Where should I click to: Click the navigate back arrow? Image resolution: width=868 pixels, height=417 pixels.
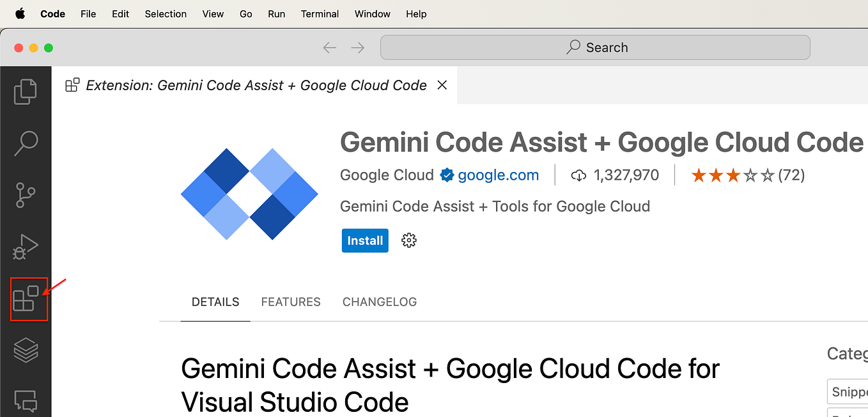[x=330, y=48]
